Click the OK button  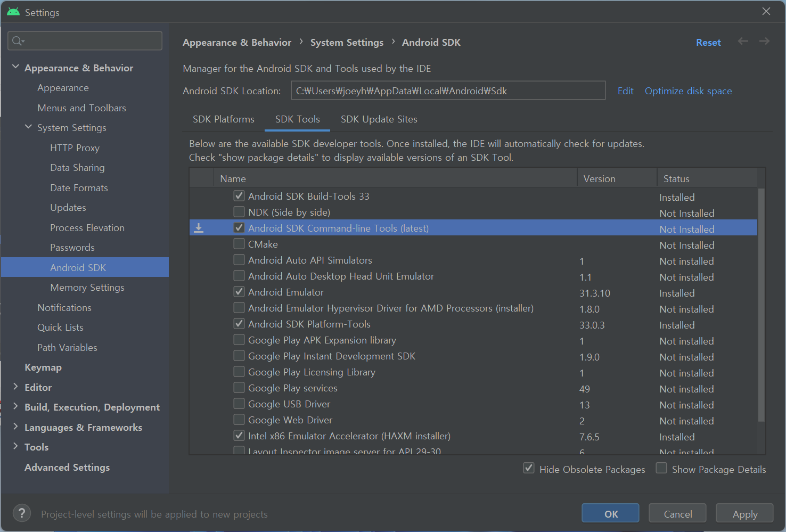pos(611,513)
